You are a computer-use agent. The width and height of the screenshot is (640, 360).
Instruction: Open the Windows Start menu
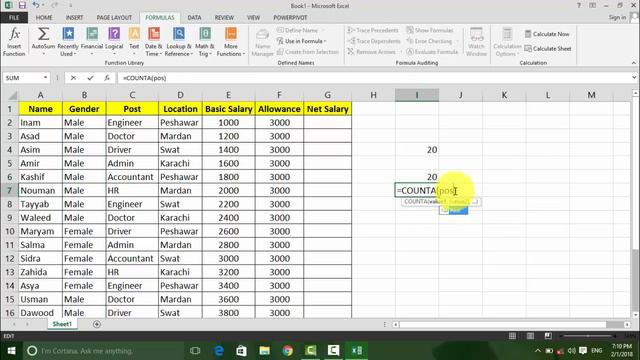pyautogui.click(x=11, y=351)
